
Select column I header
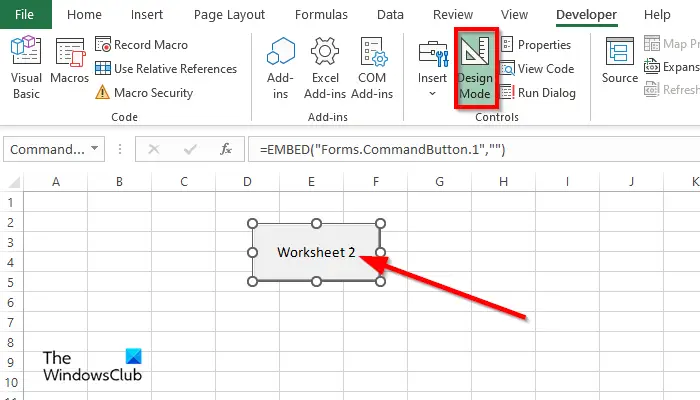[567, 182]
